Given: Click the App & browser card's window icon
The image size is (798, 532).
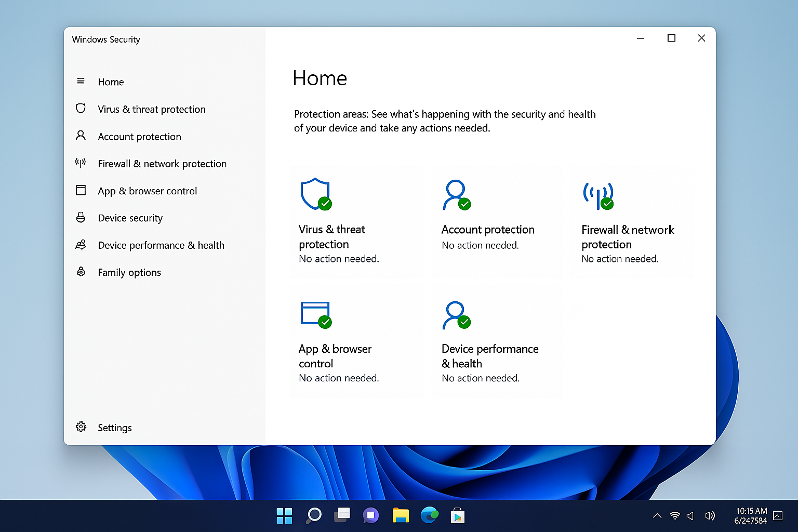Looking at the screenshot, I should pos(316,315).
